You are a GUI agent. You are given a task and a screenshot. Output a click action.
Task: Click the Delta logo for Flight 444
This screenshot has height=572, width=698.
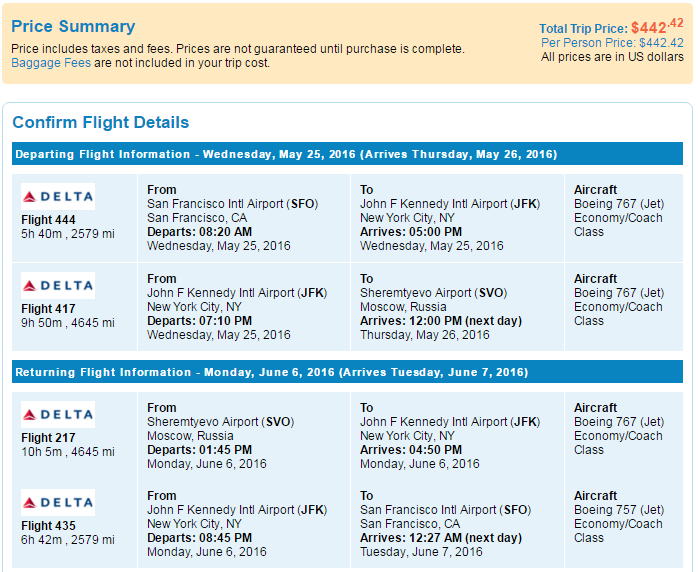point(58,196)
